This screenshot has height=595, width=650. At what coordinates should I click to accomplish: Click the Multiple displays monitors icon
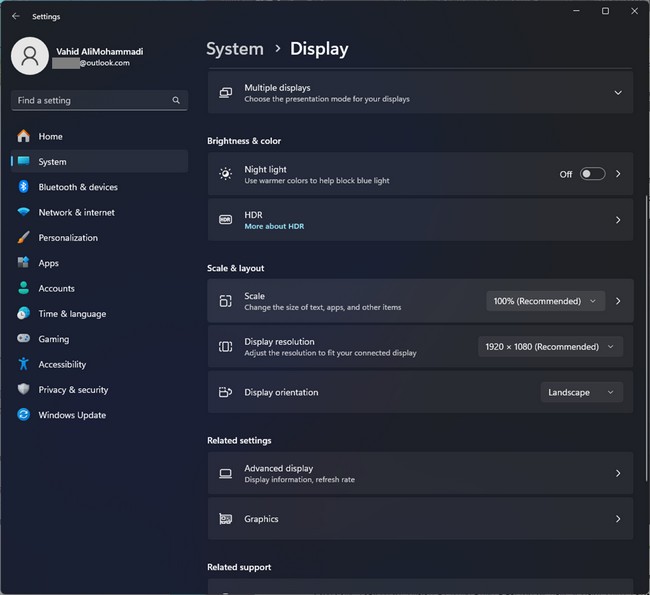click(226, 92)
